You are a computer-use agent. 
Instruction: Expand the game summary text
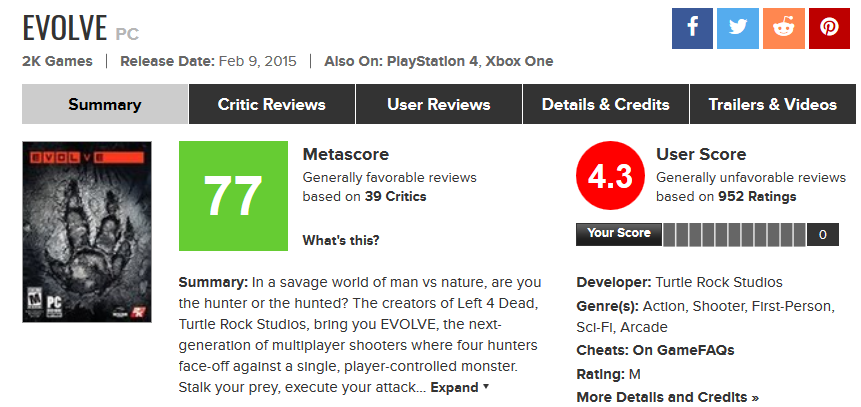pos(460,387)
